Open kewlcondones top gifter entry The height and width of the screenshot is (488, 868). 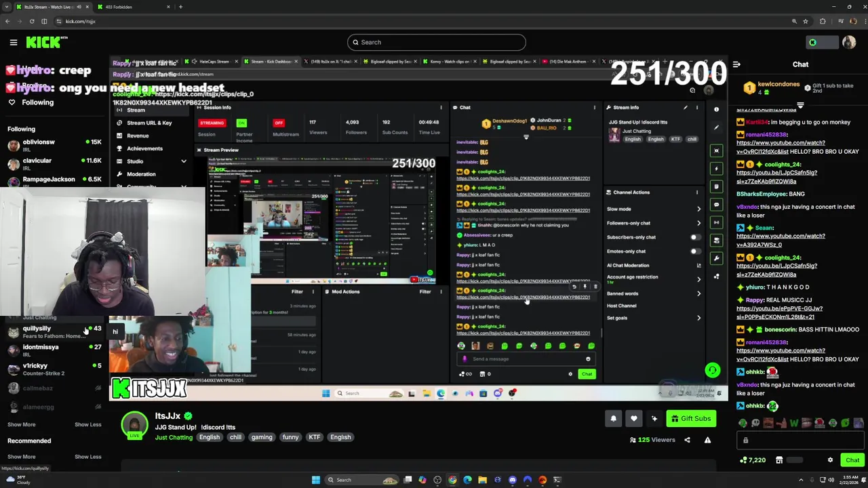[x=772, y=87]
